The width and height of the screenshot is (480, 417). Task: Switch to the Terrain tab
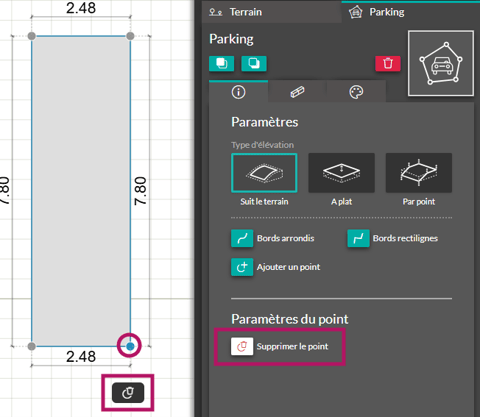[x=271, y=12]
